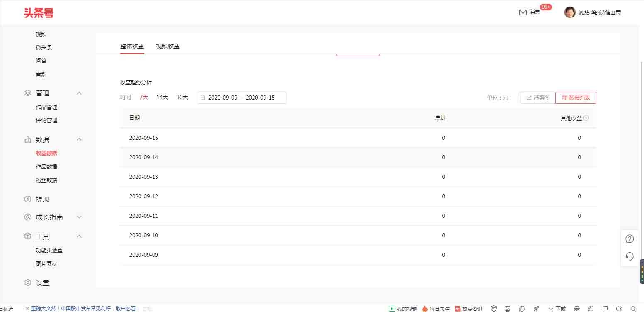Click the 工具 cube icon

point(28,236)
